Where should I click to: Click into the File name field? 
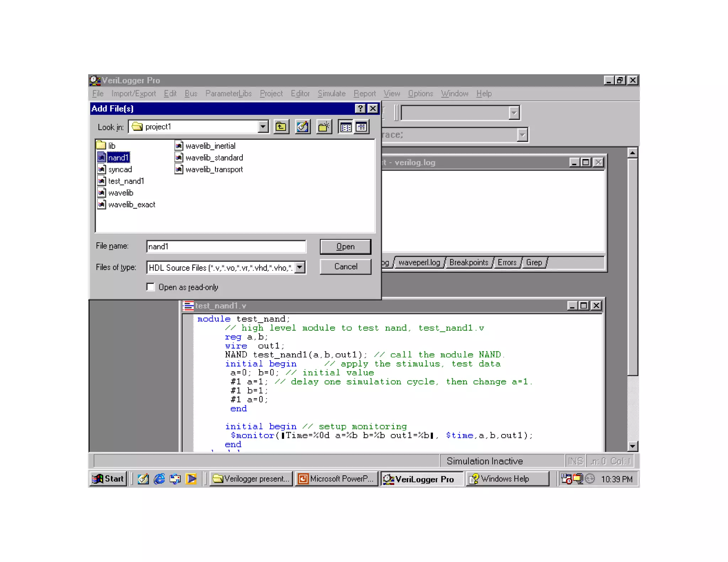[226, 247]
